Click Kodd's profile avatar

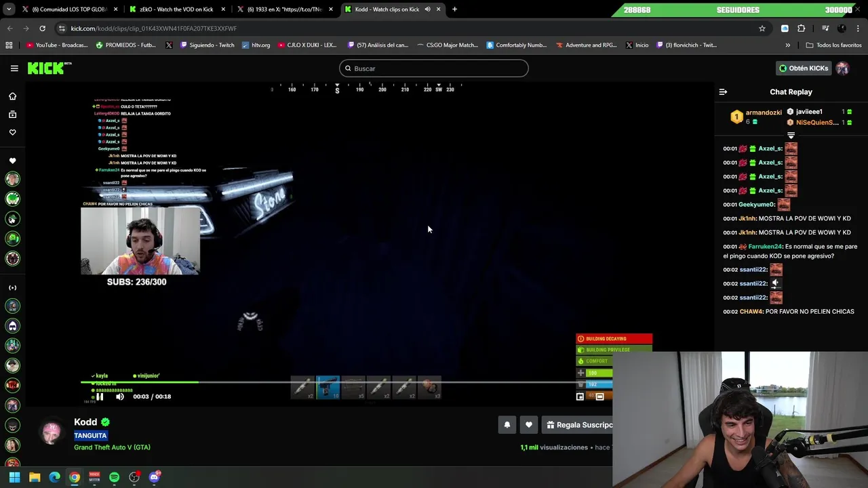click(x=52, y=432)
